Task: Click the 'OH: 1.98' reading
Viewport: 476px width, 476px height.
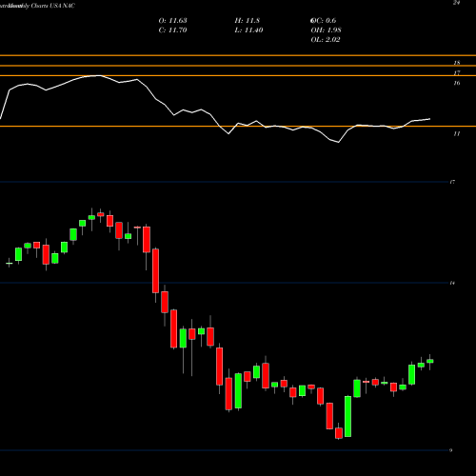Action: pyautogui.click(x=326, y=30)
